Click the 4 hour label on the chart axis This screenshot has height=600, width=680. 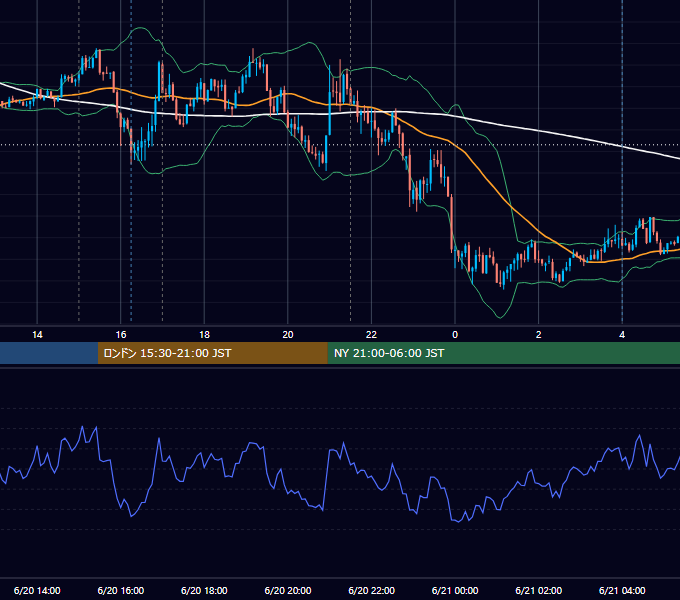pos(622,335)
